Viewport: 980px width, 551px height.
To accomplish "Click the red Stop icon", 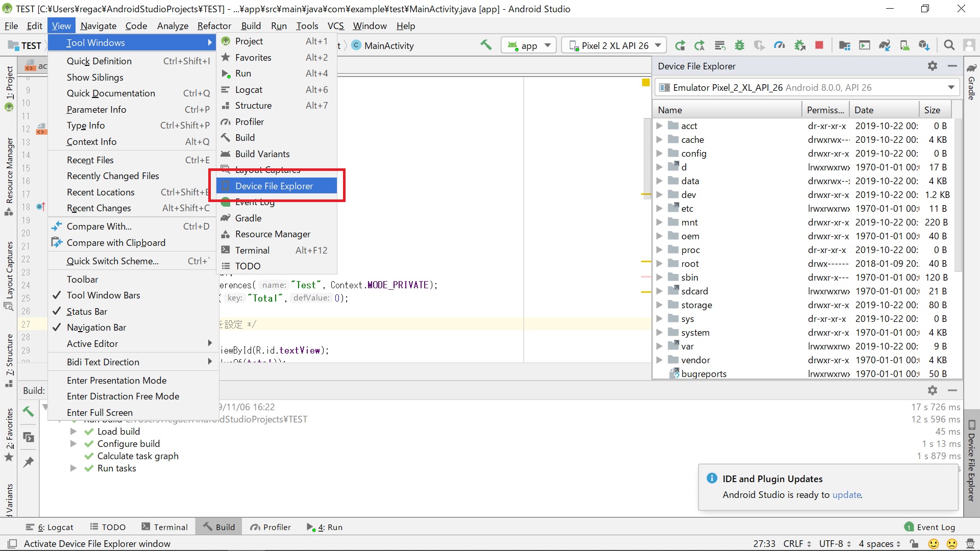I will [819, 45].
